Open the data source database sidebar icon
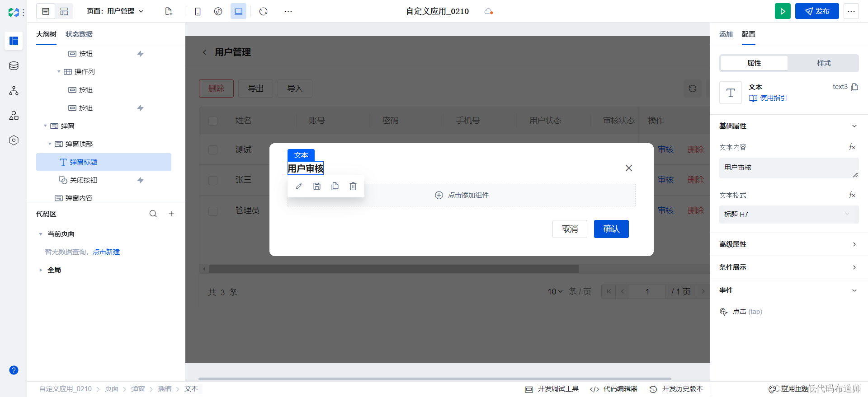Viewport: 868px width, 397px height. (14, 66)
